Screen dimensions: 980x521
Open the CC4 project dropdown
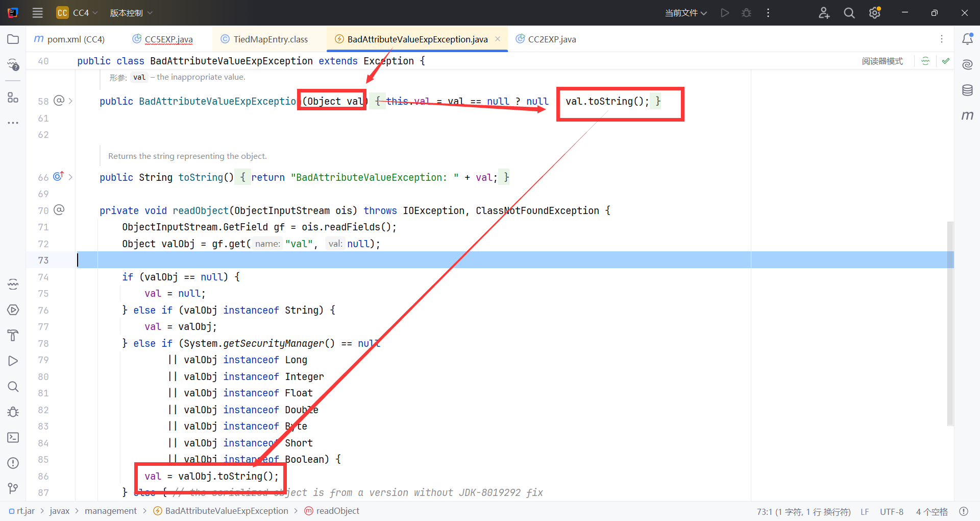tap(77, 13)
